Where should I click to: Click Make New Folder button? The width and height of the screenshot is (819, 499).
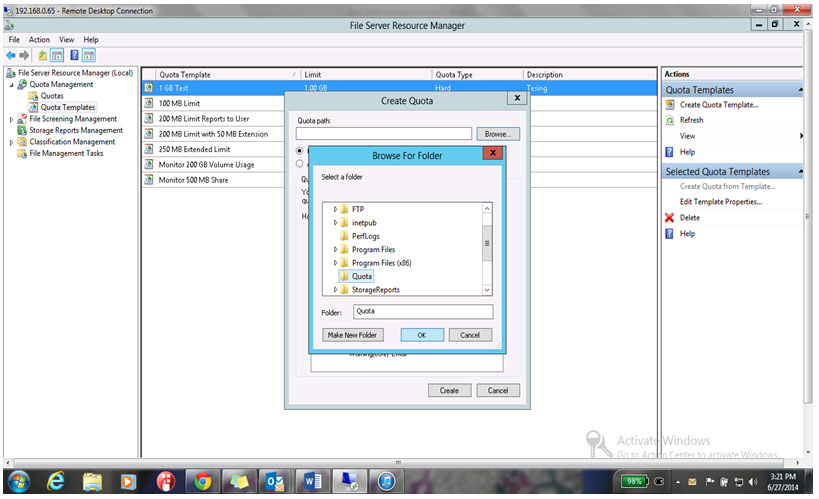coord(353,335)
